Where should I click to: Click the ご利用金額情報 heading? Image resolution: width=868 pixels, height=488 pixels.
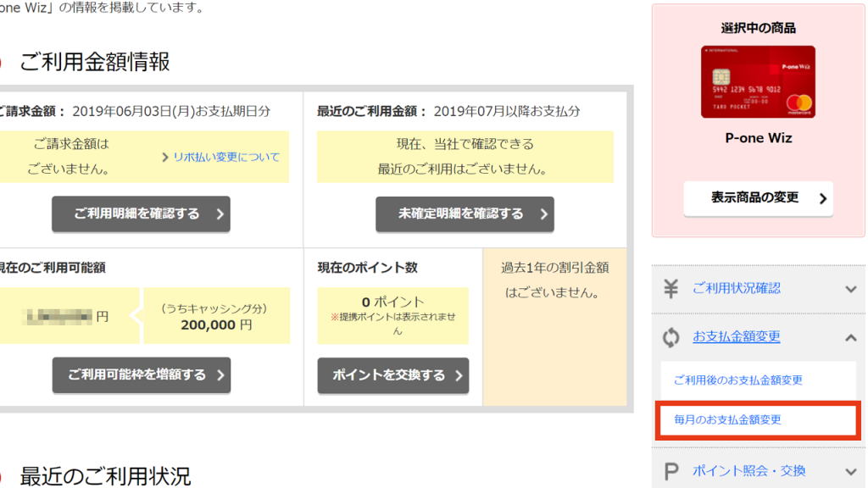pos(95,62)
